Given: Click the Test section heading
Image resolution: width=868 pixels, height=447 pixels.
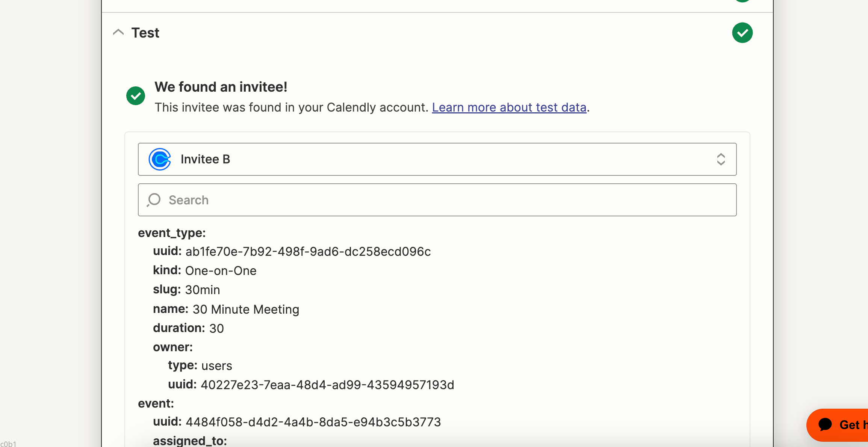Looking at the screenshot, I should click(145, 33).
